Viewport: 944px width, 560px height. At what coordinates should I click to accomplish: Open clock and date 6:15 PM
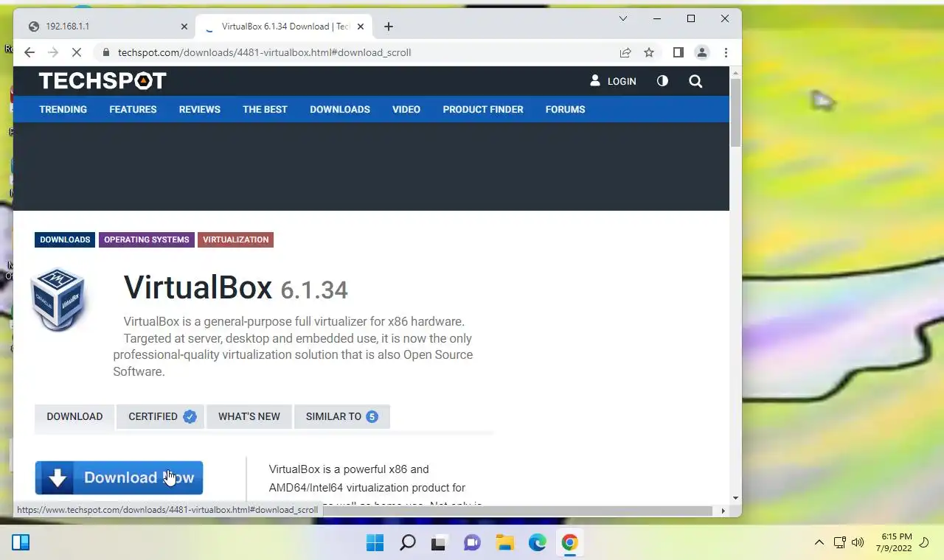894,543
